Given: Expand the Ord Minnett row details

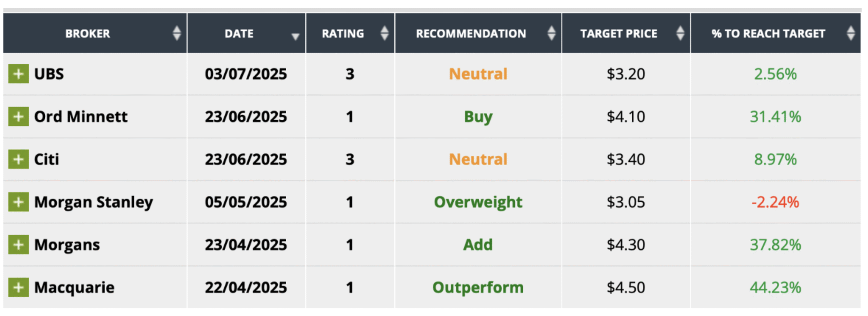Looking at the screenshot, I should point(18,117).
